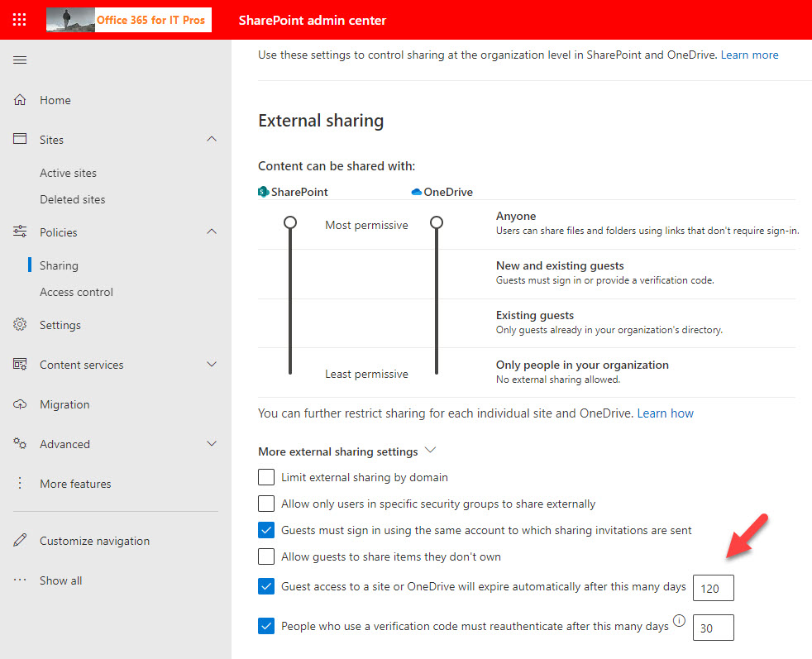Enable Limit external sharing by domain
The height and width of the screenshot is (659, 812).
(266, 477)
